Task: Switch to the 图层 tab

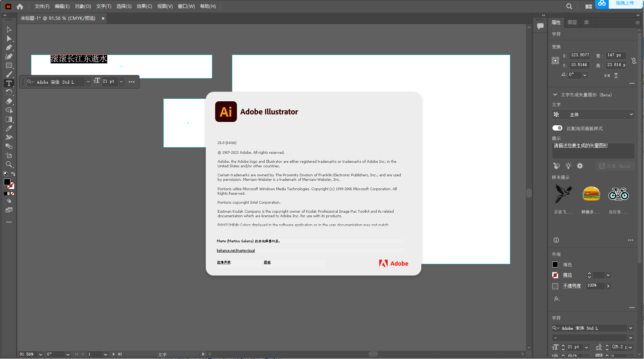Action: 572,23
